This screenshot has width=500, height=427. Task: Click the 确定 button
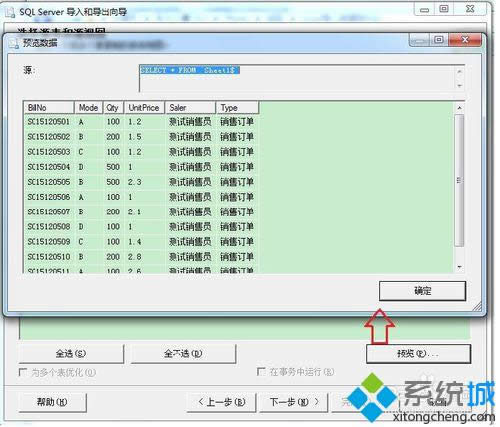(422, 291)
